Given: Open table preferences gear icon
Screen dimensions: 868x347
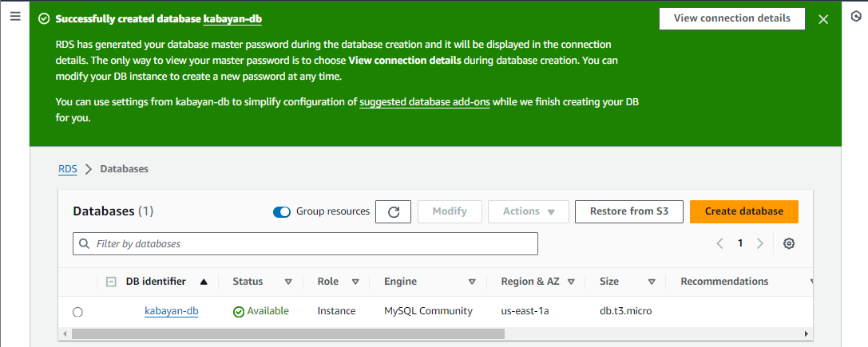Looking at the screenshot, I should coord(789,243).
